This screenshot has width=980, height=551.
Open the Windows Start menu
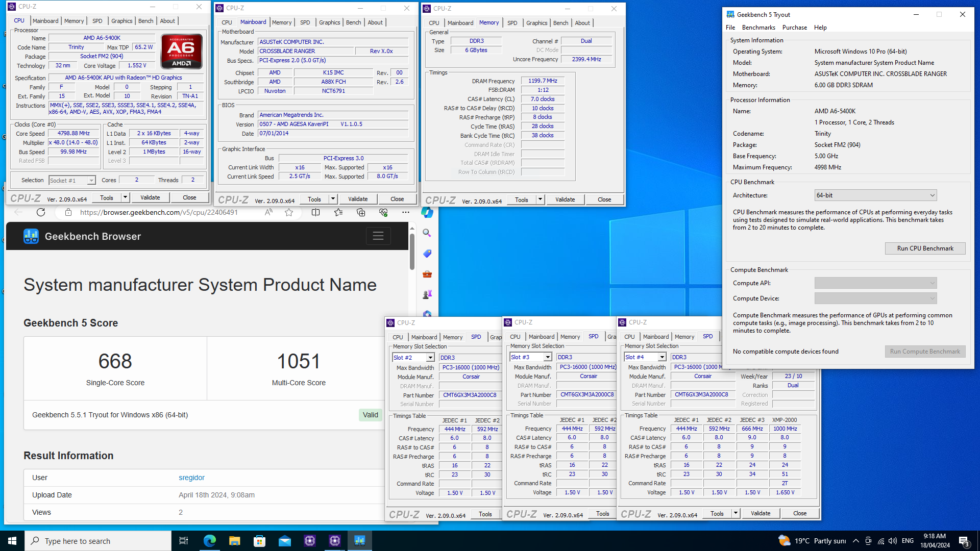point(12,541)
